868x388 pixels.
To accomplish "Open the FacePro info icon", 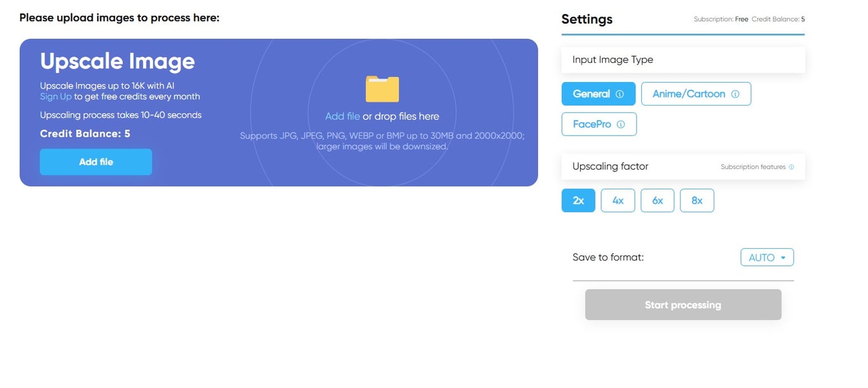I will 621,125.
